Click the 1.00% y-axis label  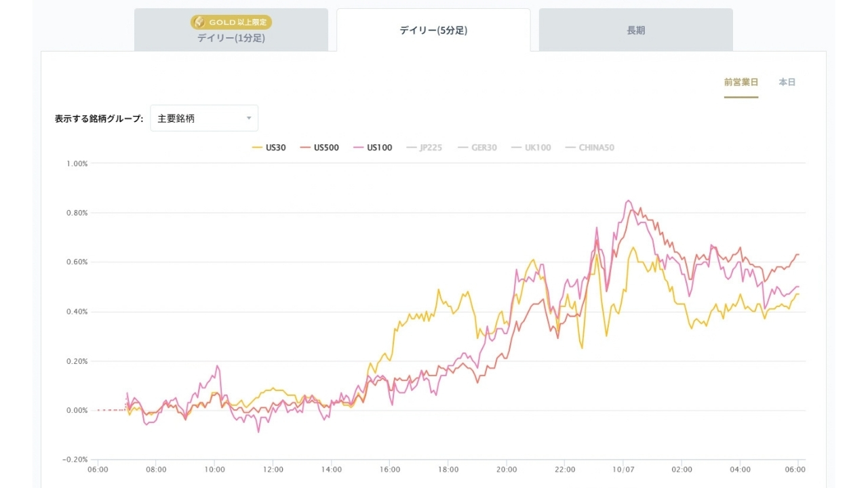pos(77,163)
